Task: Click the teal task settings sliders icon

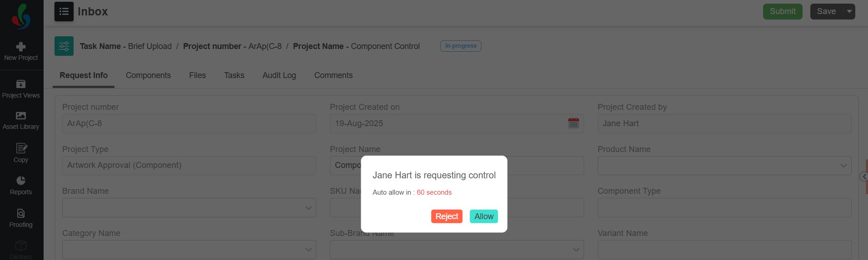Action: click(64, 46)
